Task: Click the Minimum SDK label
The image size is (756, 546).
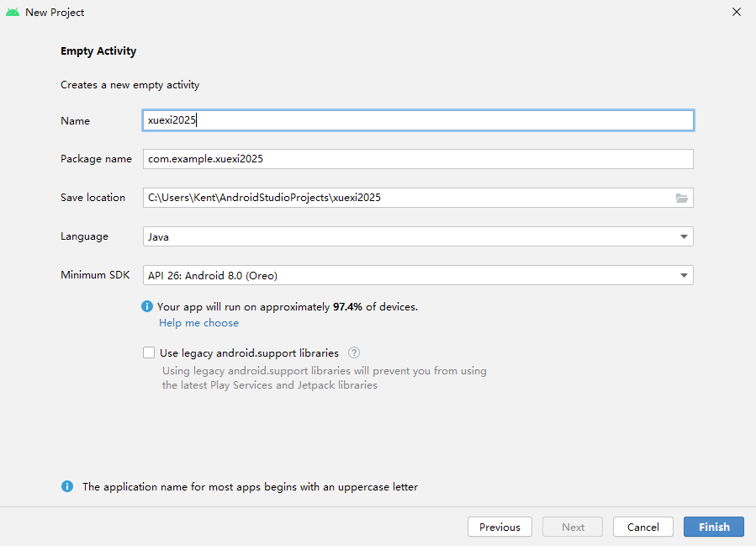Action: point(95,275)
